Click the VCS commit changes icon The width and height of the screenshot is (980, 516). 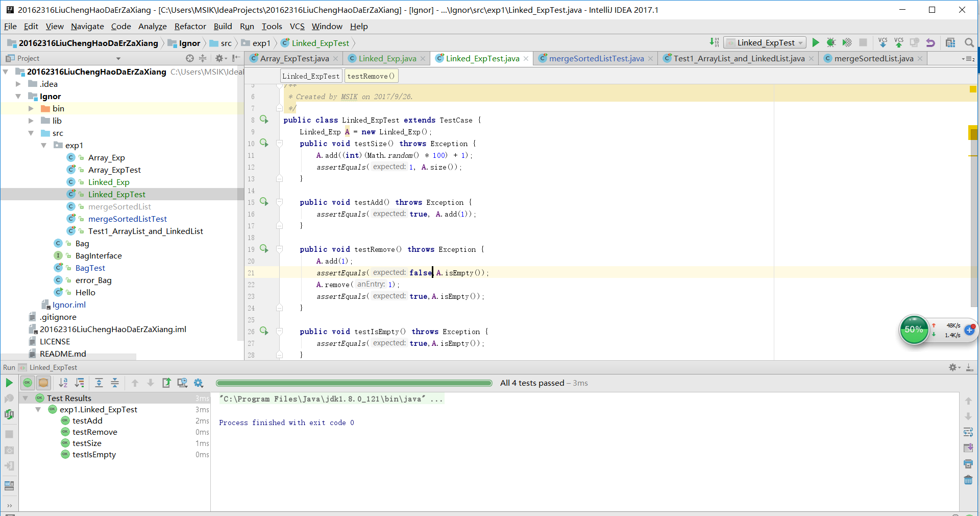point(899,43)
